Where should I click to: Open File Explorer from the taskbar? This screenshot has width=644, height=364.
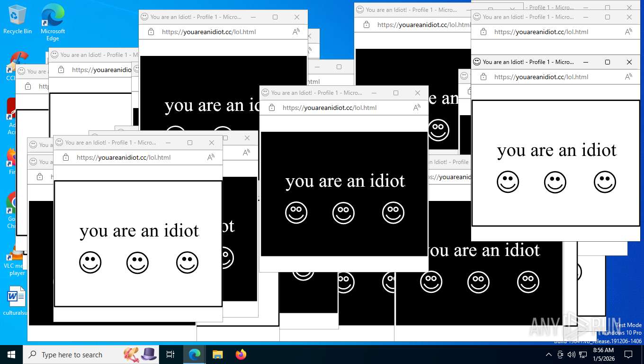pos(217,355)
